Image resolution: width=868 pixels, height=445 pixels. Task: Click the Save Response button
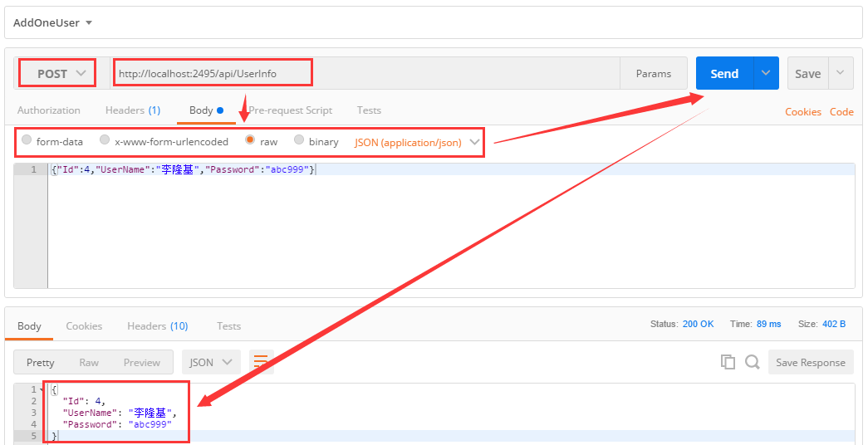pos(811,363)
